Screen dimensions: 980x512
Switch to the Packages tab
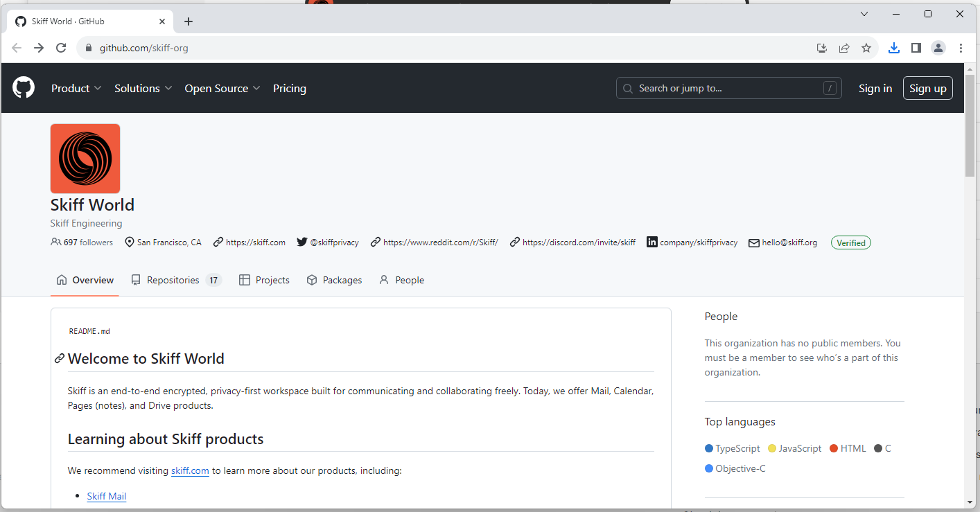click(334, 280)
